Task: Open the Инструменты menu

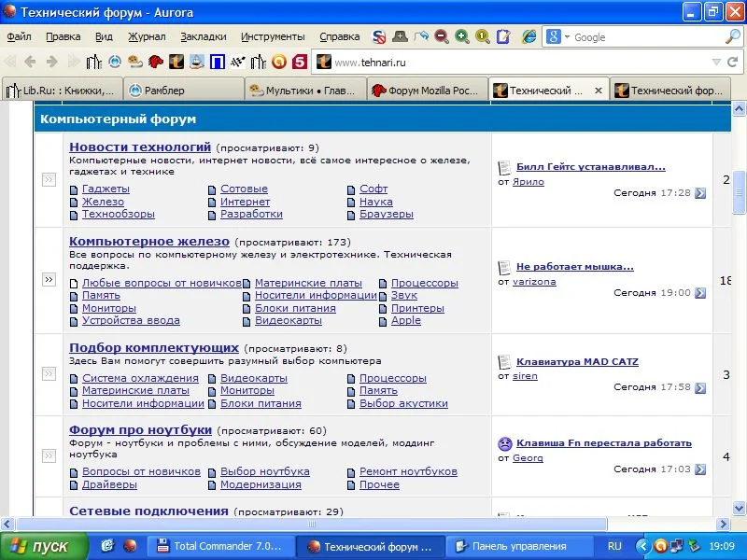Action: pos(273,36)
